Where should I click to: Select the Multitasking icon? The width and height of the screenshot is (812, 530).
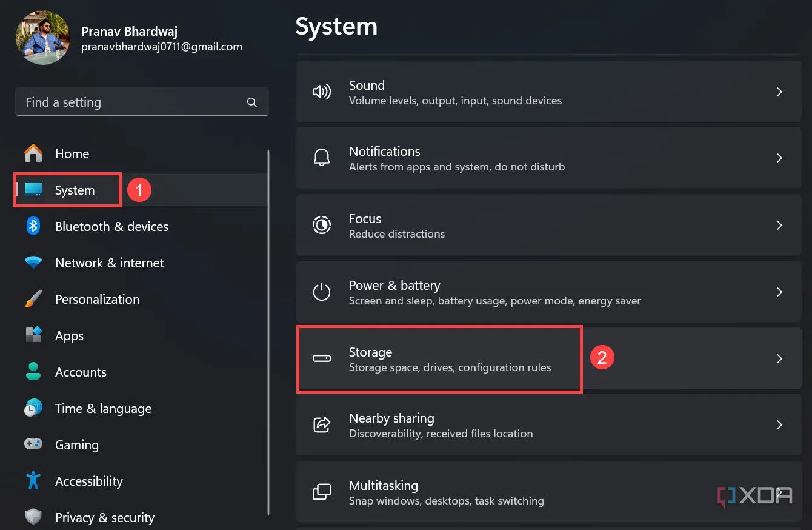coord(322,492)
